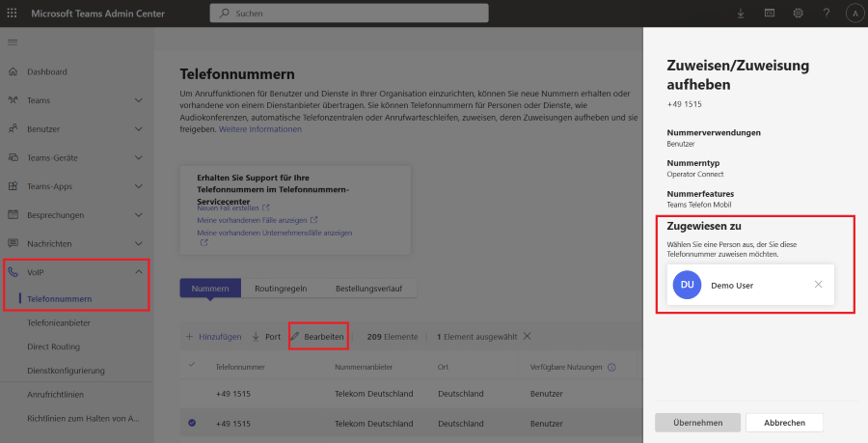Open the settings gear in top bar

point(798,13)
